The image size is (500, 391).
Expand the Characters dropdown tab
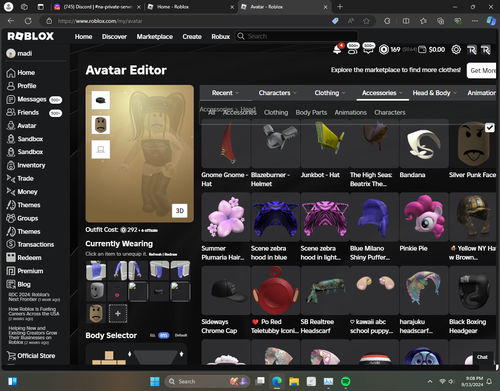pos(277,93)
